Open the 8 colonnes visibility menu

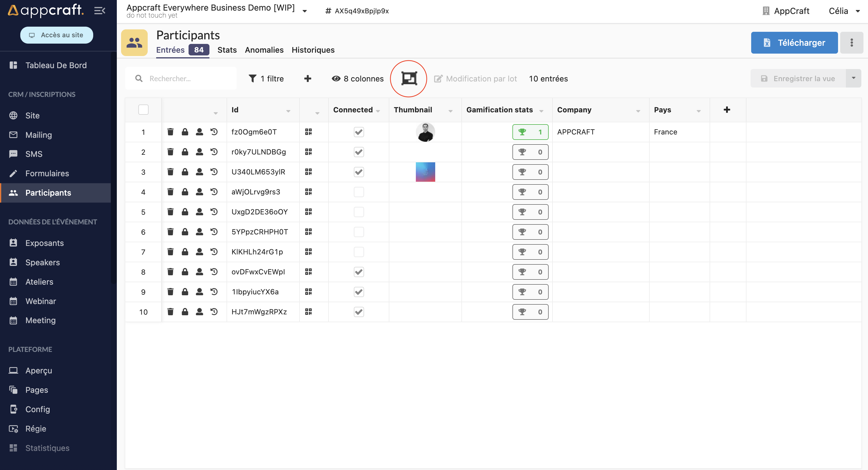[358, 78]
